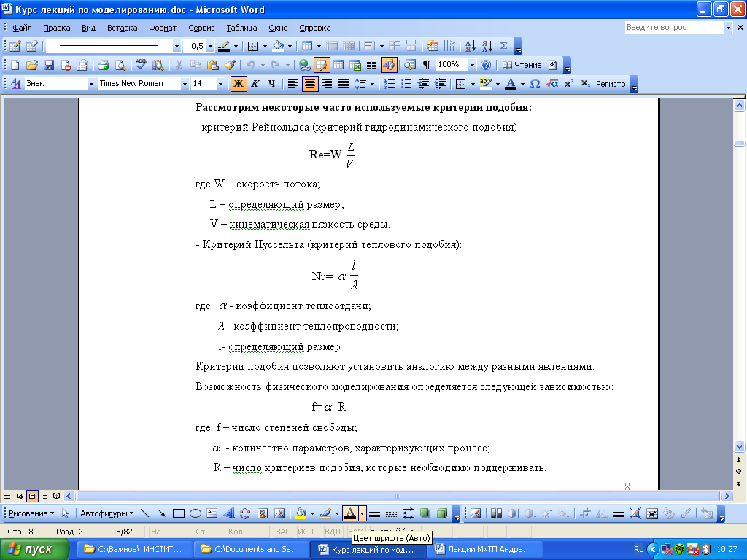Click the highlight color marker button

coord(485,84)
